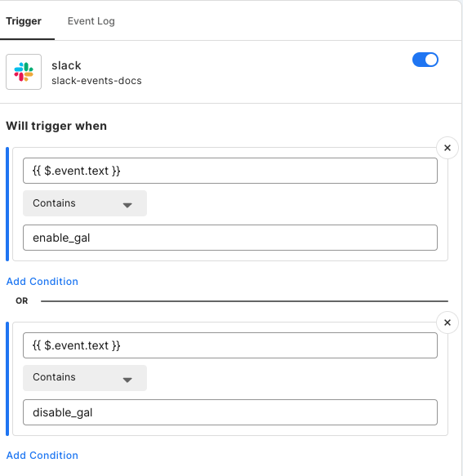Click the slack-events-docs subtitle

coord(96,81)
